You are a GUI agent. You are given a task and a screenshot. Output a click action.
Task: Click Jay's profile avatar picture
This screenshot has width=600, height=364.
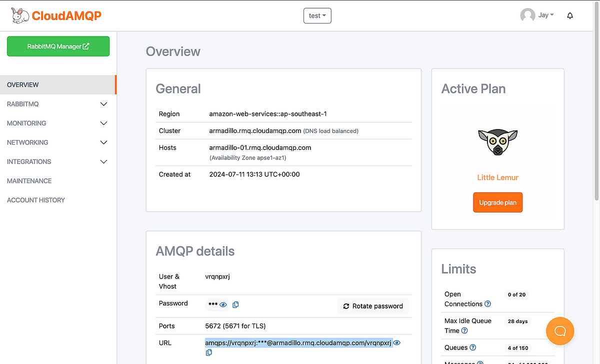(x=527, y=15)
